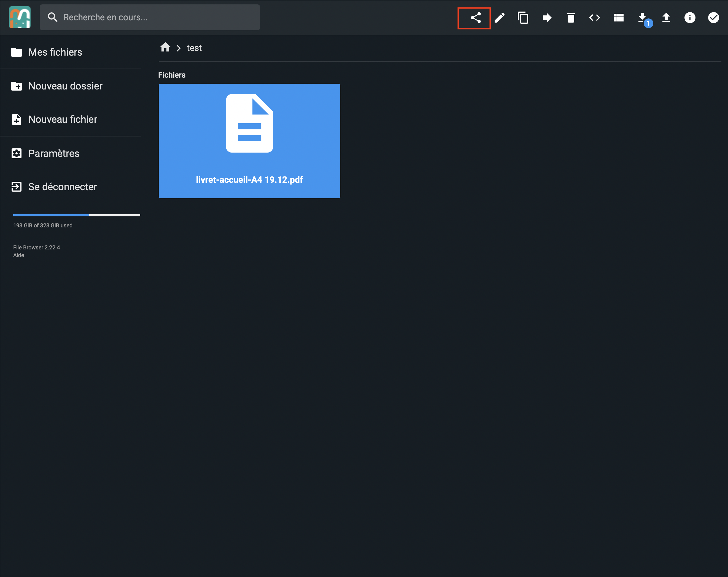Toggle multiple selection checkmark icon
The height and width of the screenshot is (577, 728).
pyautogui.click(x=713, y=18)
